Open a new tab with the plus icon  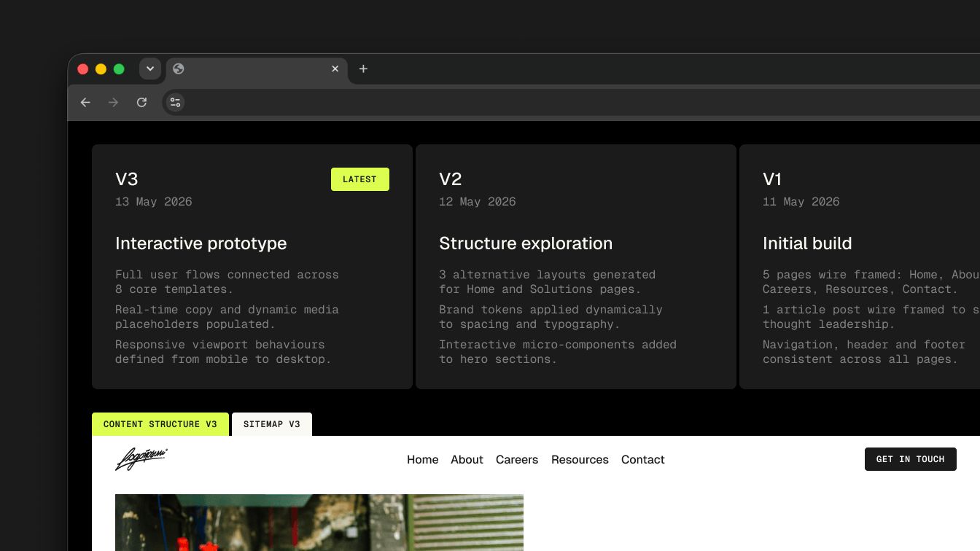(x=363, y=69)
